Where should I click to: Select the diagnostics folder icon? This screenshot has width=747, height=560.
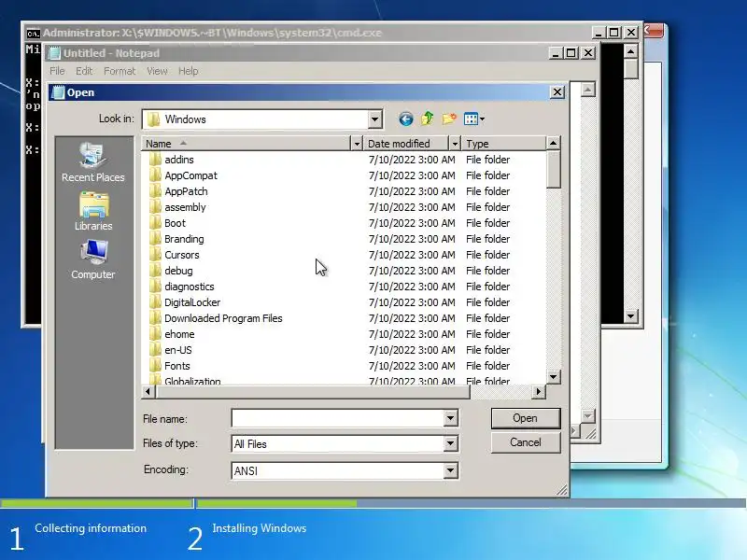point(155,287)
